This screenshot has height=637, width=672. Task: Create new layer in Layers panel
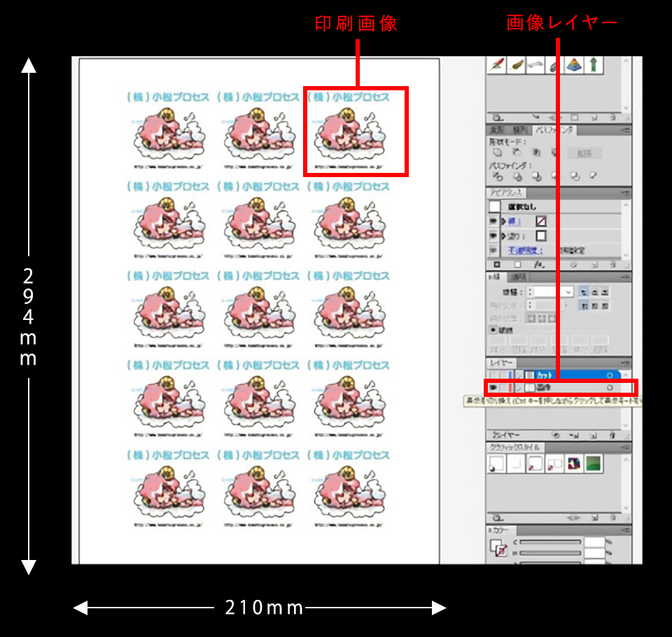594,435
